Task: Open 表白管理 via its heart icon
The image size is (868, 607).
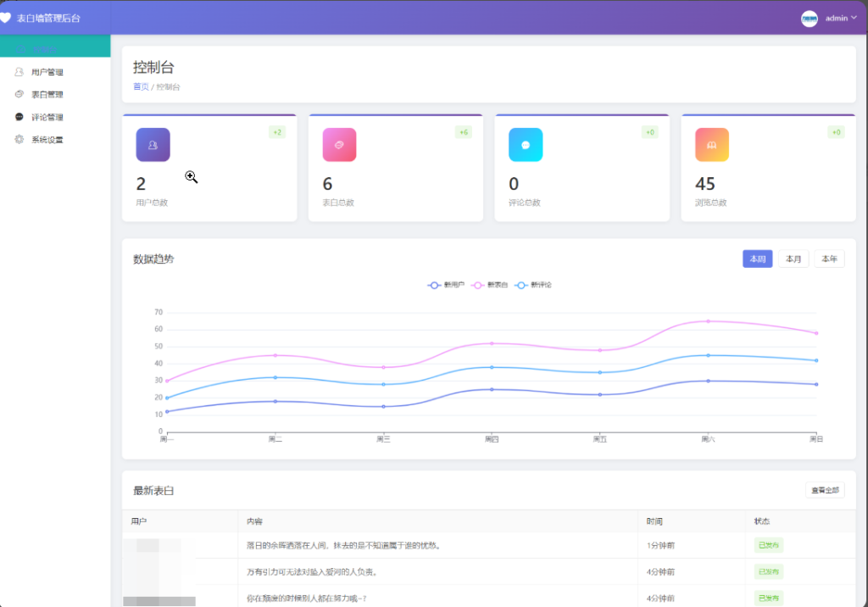Action: pyautogui.click(x=19, y=94)
